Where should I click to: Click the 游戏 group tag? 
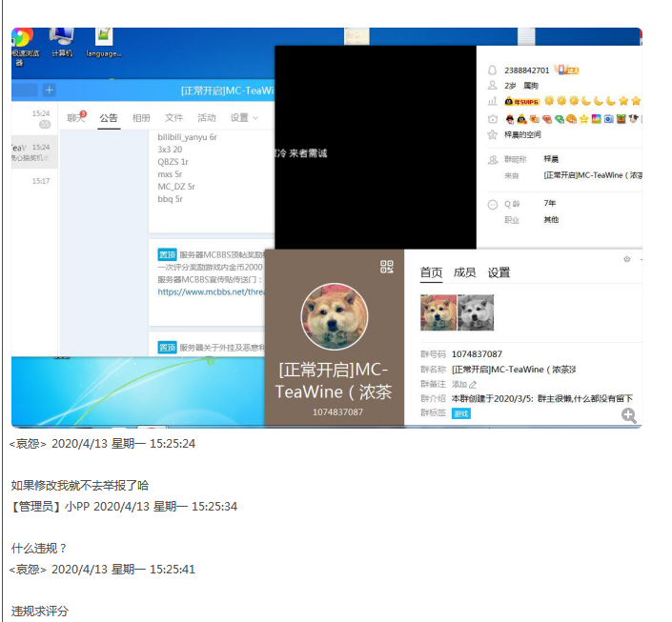(461, 413)
